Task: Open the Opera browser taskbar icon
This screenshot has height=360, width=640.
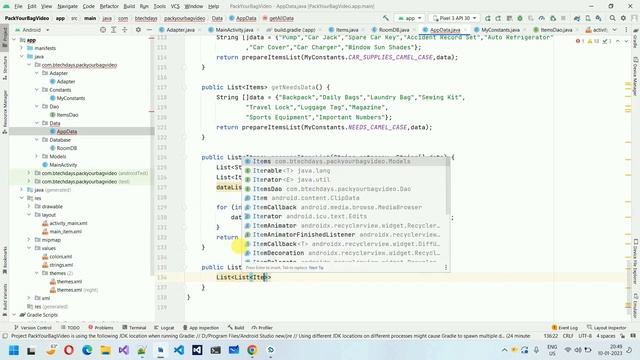Action: pyautogui.click(x=69, y=350)
